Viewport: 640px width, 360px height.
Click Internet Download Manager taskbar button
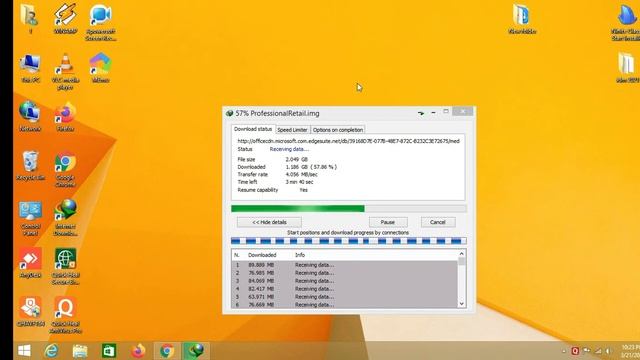[196, 351]
